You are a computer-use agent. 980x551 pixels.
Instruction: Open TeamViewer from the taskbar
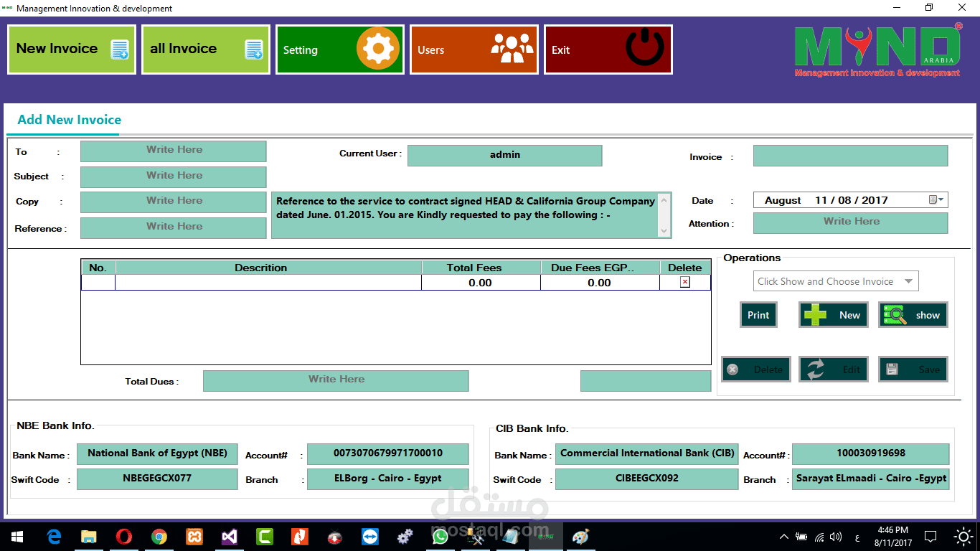coord(370,536)
